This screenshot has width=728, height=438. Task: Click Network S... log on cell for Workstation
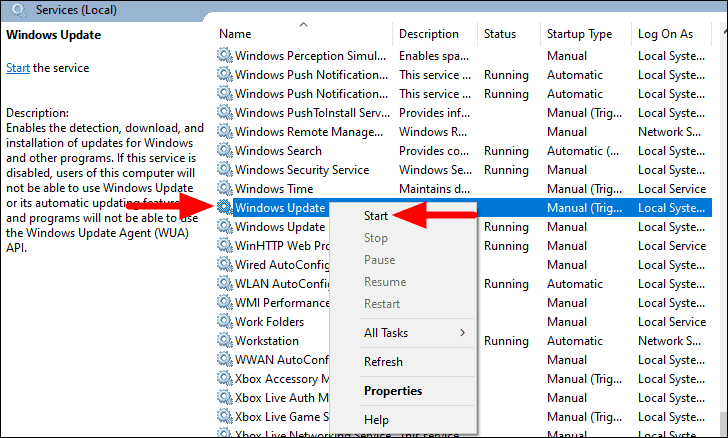click(669, 340)
